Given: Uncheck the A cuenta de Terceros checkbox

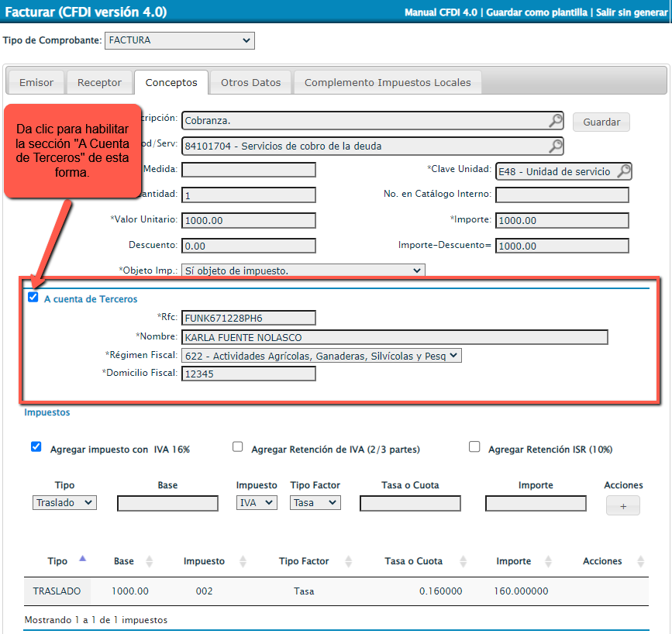Looking at the screenshot, I should [33, 297].
